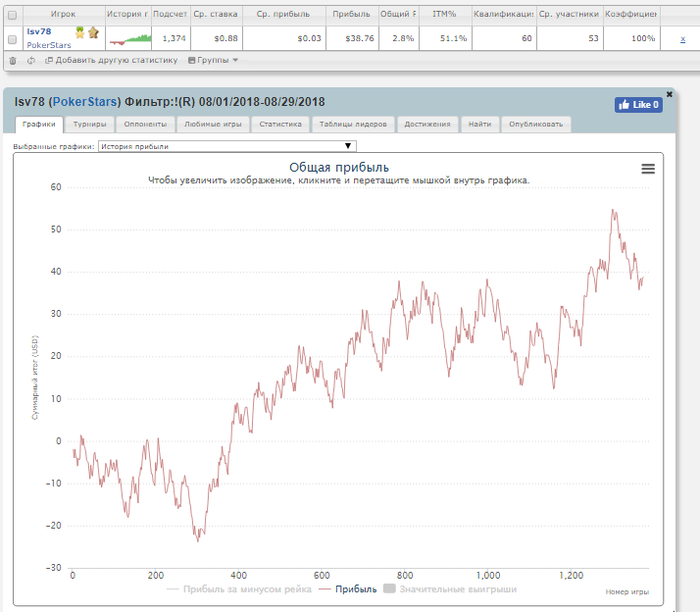Click the Facebook Like 0 button
The height and width of the screenshot is (612, 700).
click(638, 105)
